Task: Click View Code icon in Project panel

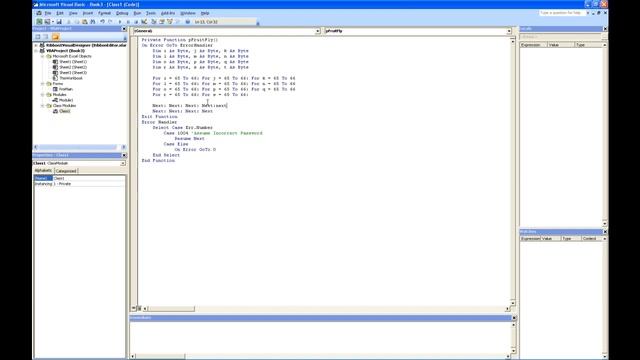Action: pyautogui.click(x=38, y=37)
